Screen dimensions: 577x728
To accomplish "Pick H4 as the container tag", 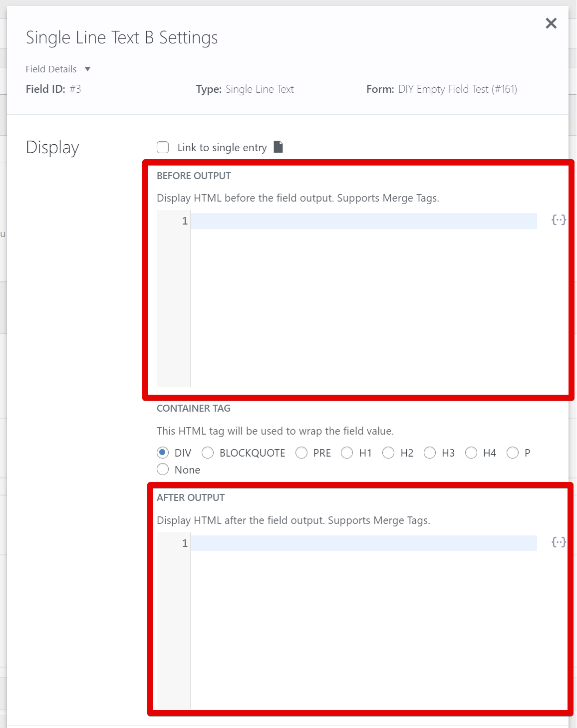I will (471, 453).
